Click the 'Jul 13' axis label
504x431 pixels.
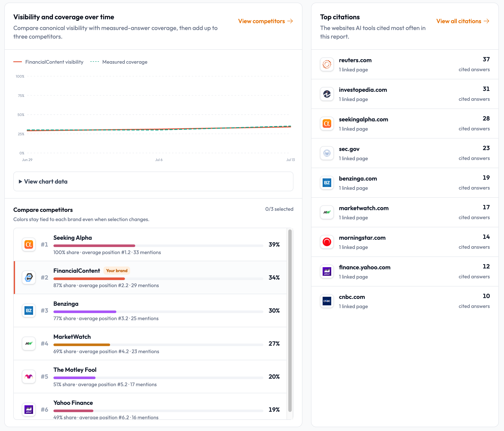pos(290,160)
